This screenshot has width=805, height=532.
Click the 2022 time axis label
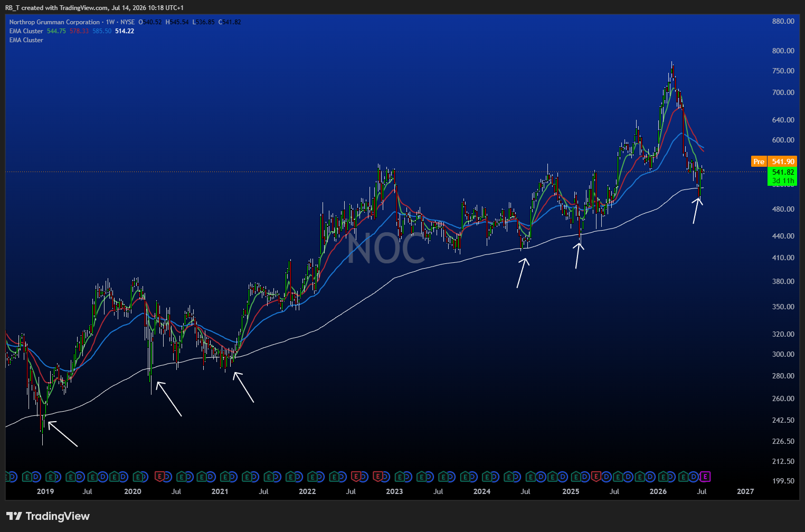coord(307,491)
